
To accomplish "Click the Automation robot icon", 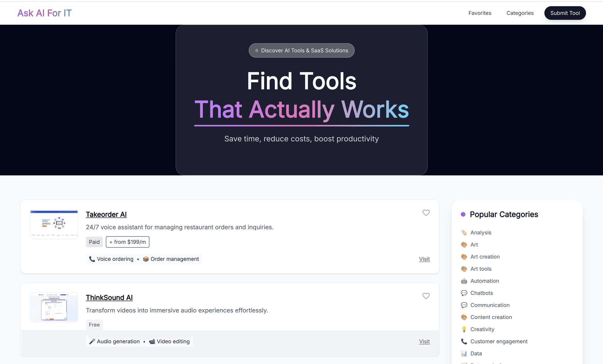I will (464, 281).
